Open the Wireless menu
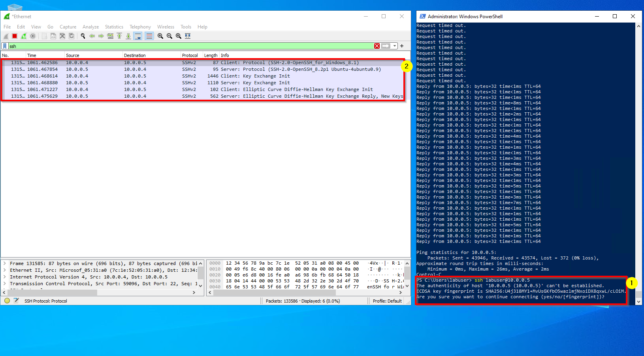Screen dimensions: 644x356 tap(166, 27)
